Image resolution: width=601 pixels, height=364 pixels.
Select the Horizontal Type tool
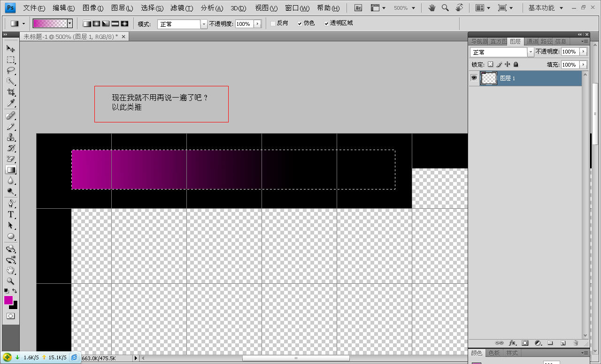tap(10, 214)
